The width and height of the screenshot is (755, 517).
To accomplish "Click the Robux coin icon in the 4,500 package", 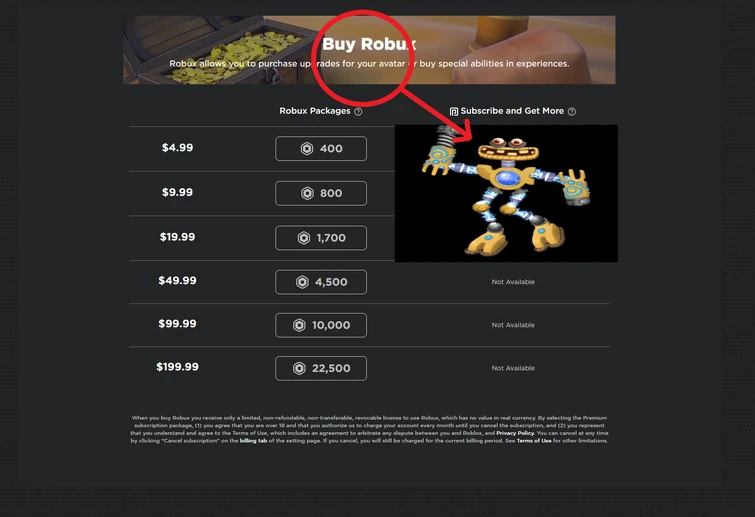I will (302, 282).
